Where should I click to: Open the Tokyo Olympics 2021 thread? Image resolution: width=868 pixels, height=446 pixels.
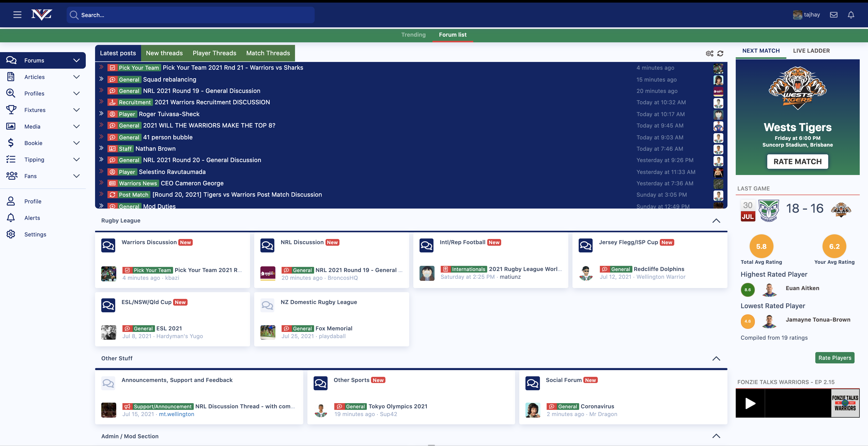click(398, 406)
